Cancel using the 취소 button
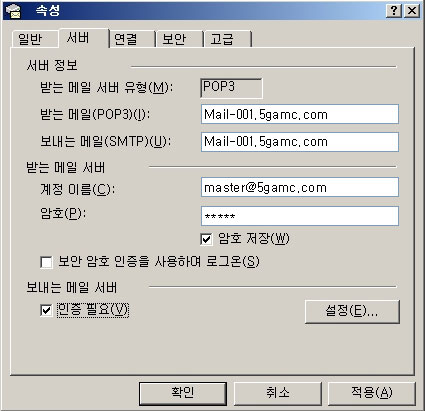This screenshot has height=411, width=426. click(x=277, y=393)
